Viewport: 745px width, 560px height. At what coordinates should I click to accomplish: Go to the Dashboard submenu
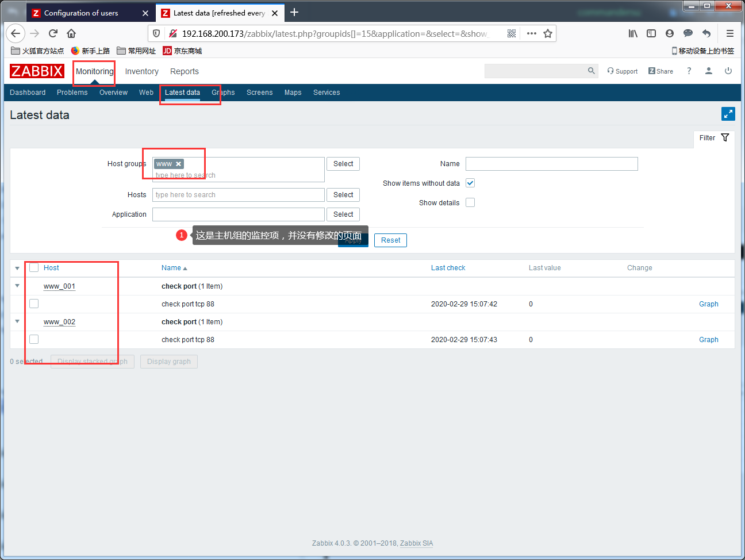click(28, 93)
